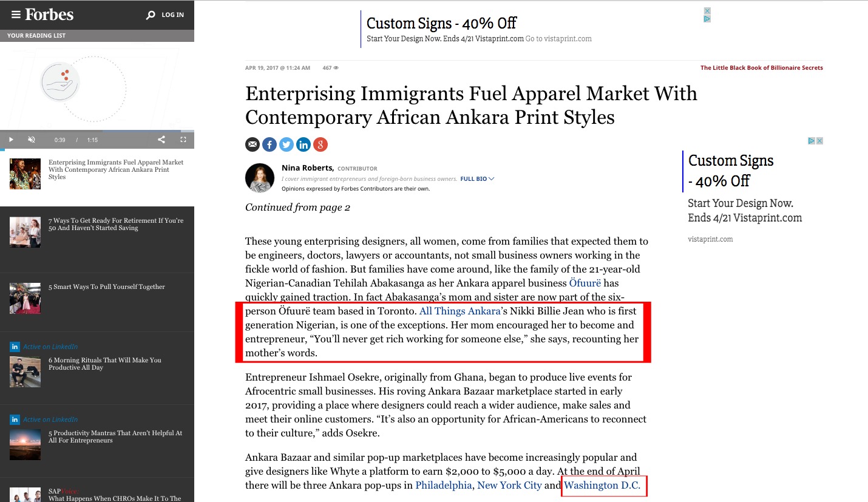Click LOG IN in header
868x502 pixels.
[172, 15]
